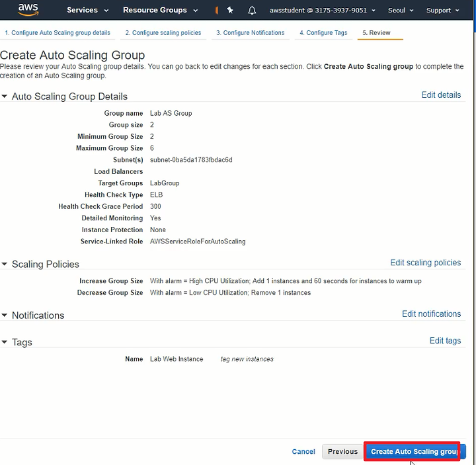Click the Maximum Group Size value 6
The height and width of the screenshot is (465, 476).
pos(152,148)
